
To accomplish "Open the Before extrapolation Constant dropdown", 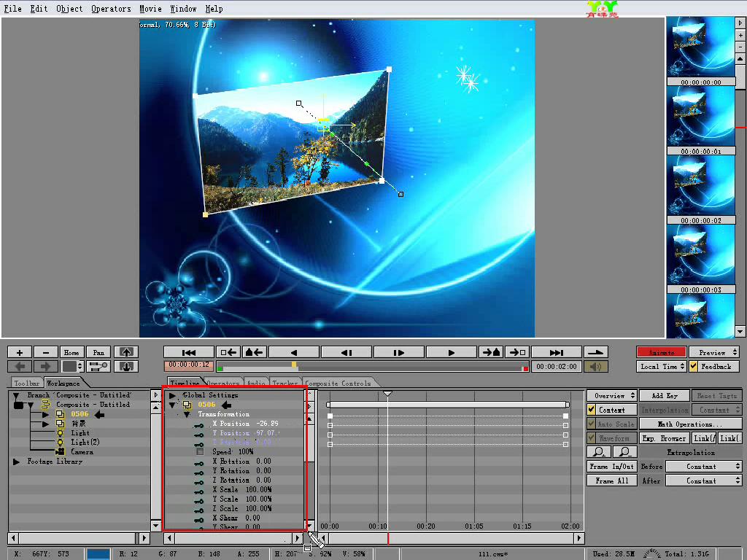I will 703,466.
